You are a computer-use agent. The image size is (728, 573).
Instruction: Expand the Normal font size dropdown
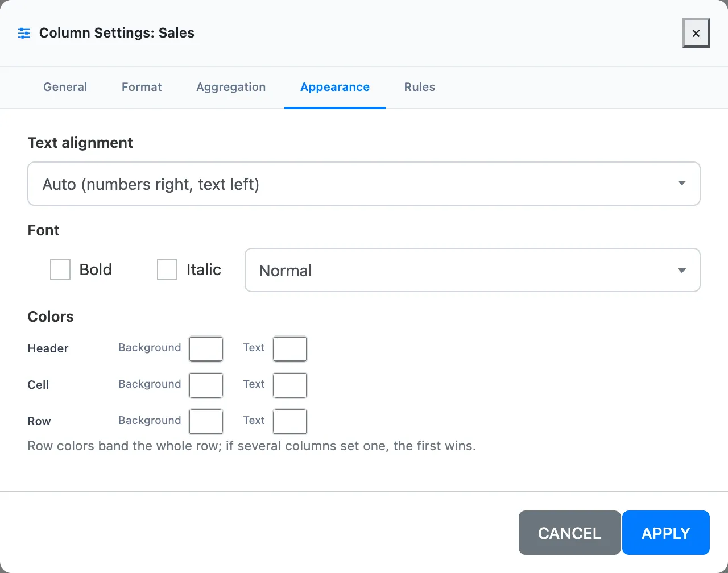(x=472, y=270)
